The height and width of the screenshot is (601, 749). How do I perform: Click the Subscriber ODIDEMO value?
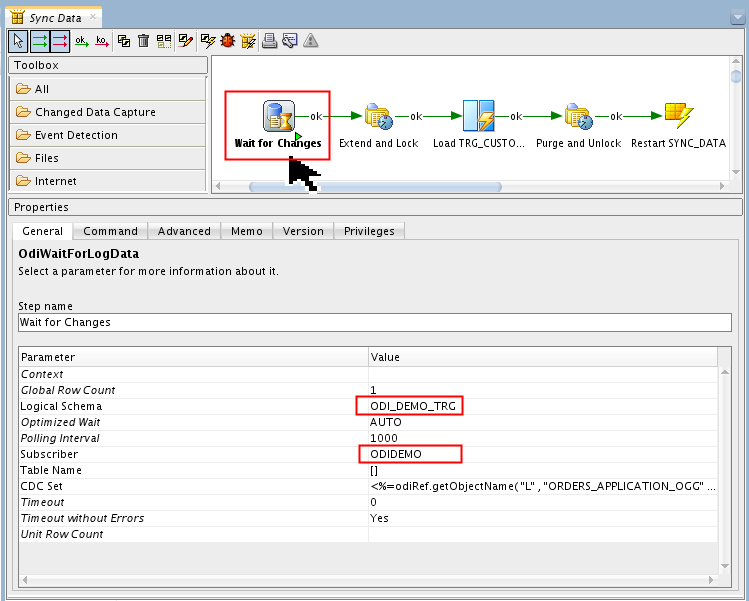coord(396,454)
